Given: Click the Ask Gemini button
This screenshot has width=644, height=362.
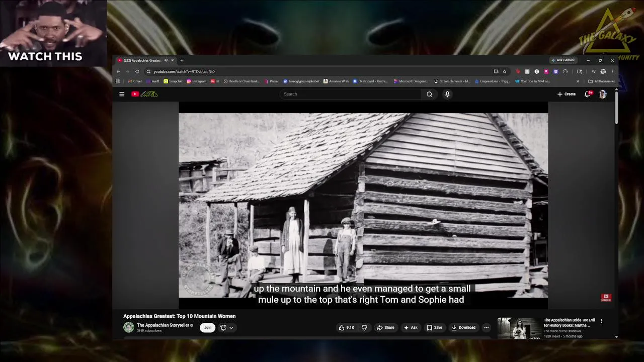Looking at the screenshot, I should 563,60.
